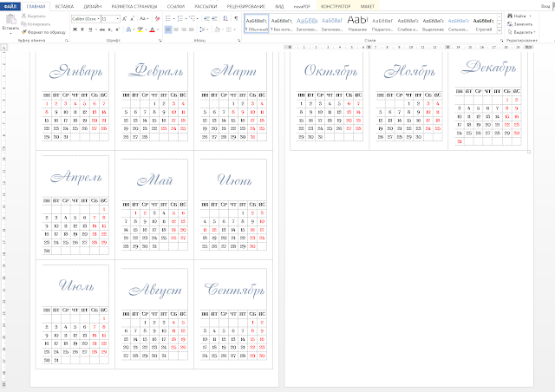Expand the Styles gallery with bottom arrow
The width and height of the screenshot is (555, 392).
pos(499,31)
